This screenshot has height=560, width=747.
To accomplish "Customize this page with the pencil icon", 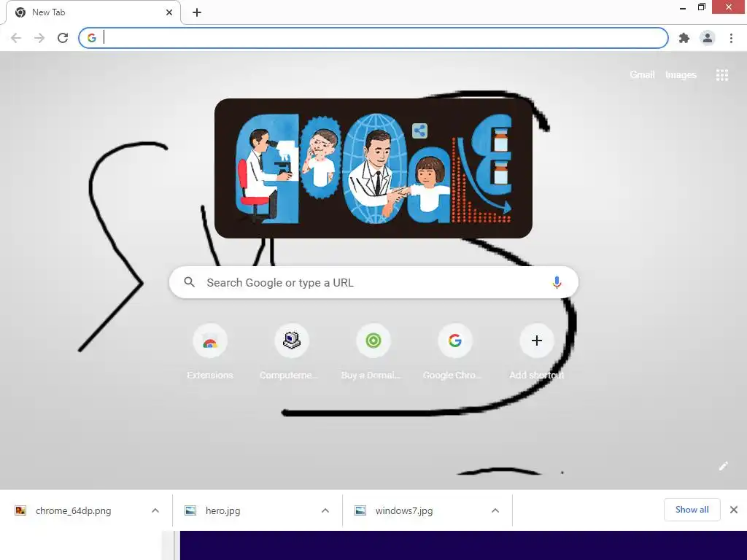I will (723, 466).
